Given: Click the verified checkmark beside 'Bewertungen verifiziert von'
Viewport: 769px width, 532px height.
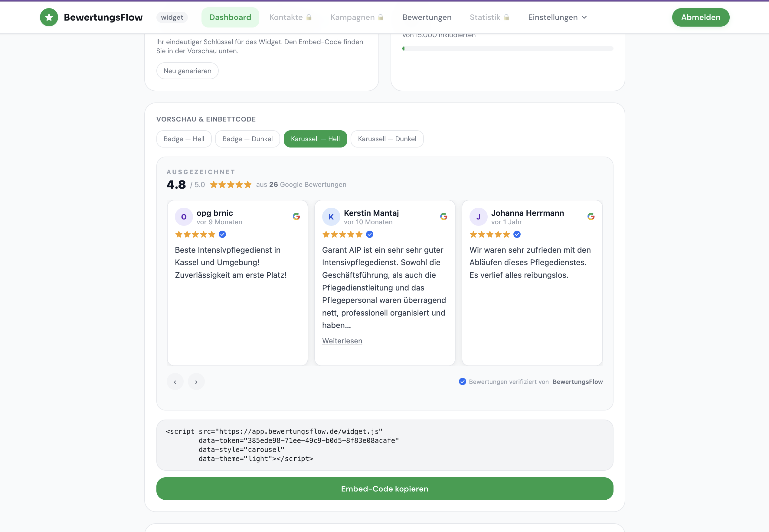Looking at the screenshot, I should 463,381.
